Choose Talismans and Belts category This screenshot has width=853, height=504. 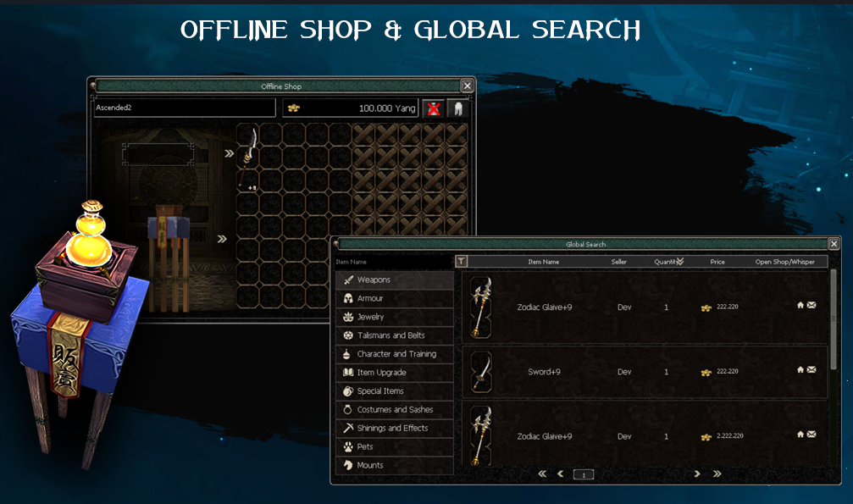(x=395, y=335)
